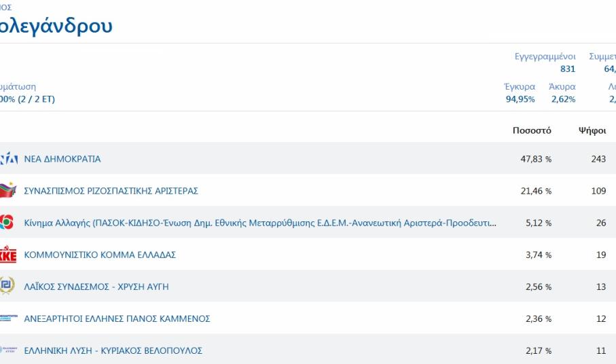The width and height of the screenshot is (616, 364).
Task: Click the Κίνημα Αλλαγής party logo
Action: (7, 223)
